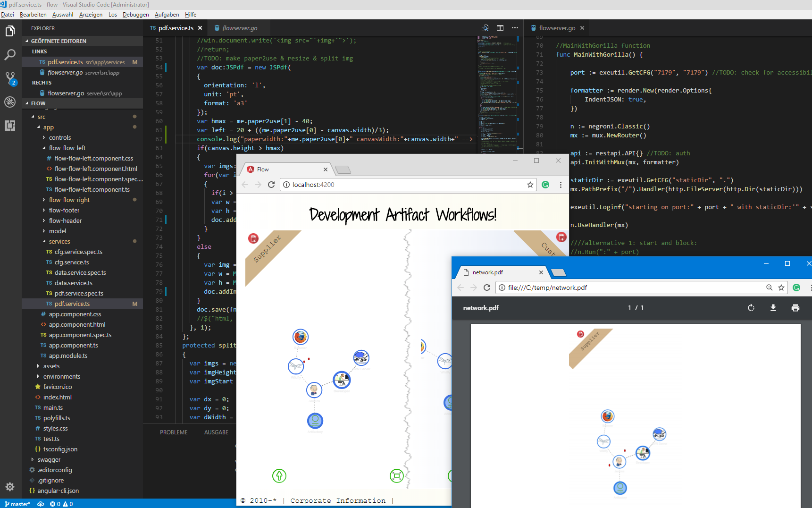Close the right flowserver.go editor tab
The image size is (812, 508).
click(582, 28)
